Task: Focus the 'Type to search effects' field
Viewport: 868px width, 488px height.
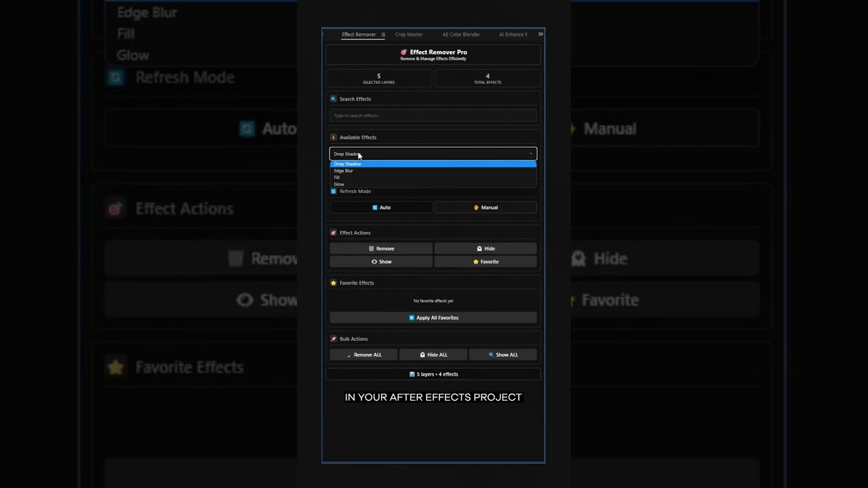Action: [x=433, y=115]
